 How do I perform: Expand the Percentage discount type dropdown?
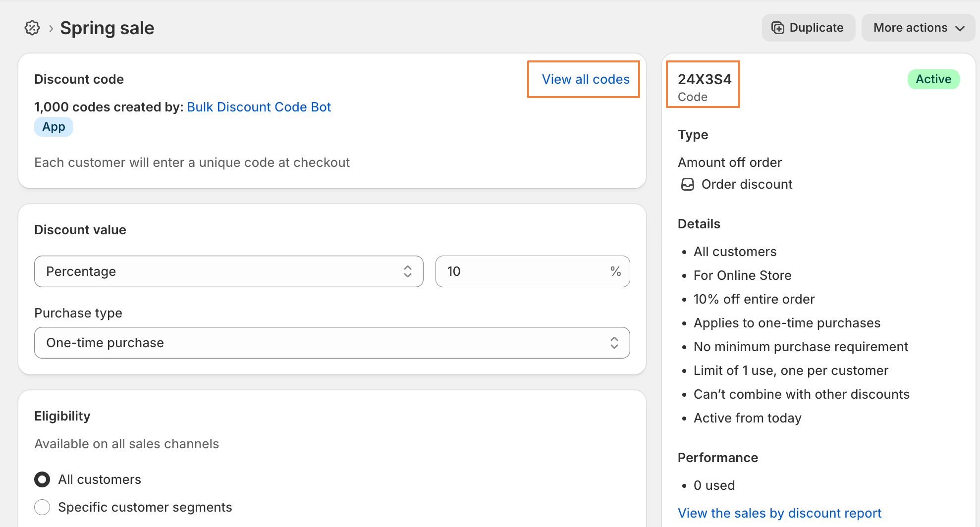tap(228, 271)
